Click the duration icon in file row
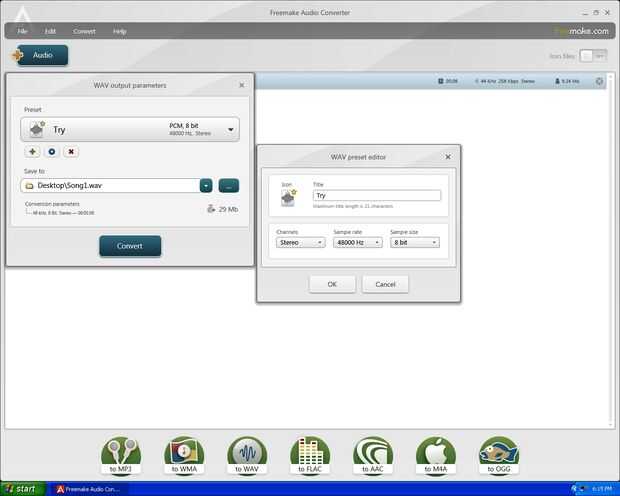 point(440,81)
